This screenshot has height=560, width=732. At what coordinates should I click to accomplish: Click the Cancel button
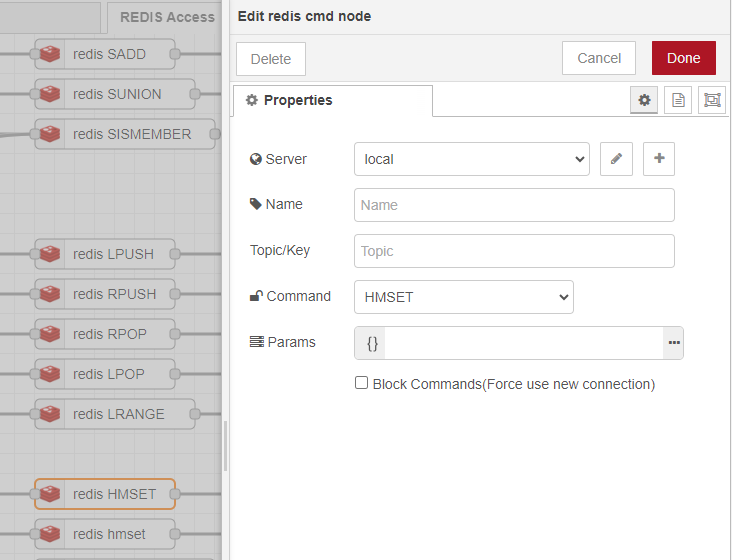click(x=599, y=58)
